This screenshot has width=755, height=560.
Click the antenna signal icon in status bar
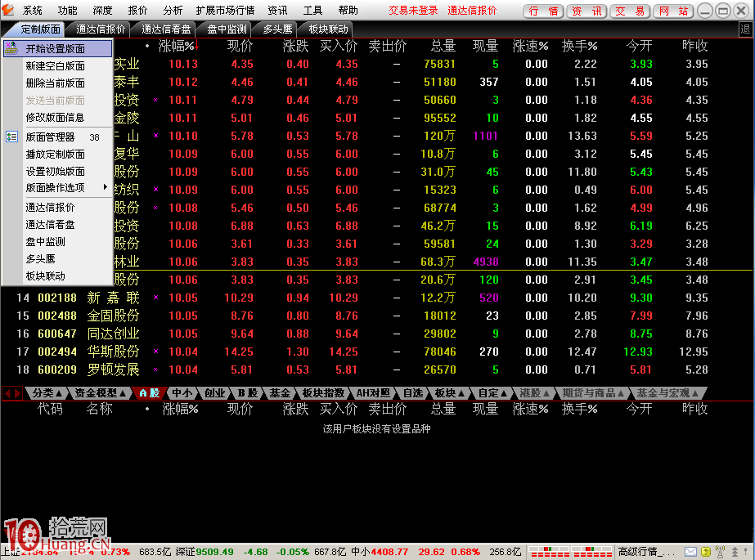[721, 551]
